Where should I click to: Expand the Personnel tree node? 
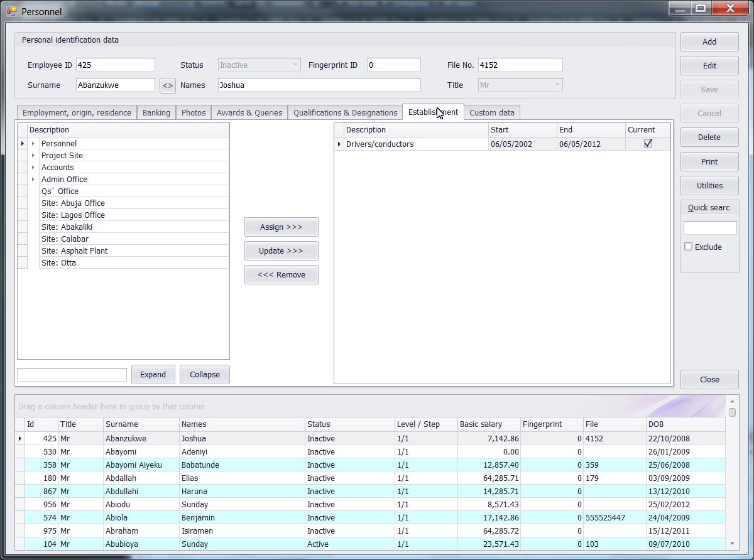point(33,144)
